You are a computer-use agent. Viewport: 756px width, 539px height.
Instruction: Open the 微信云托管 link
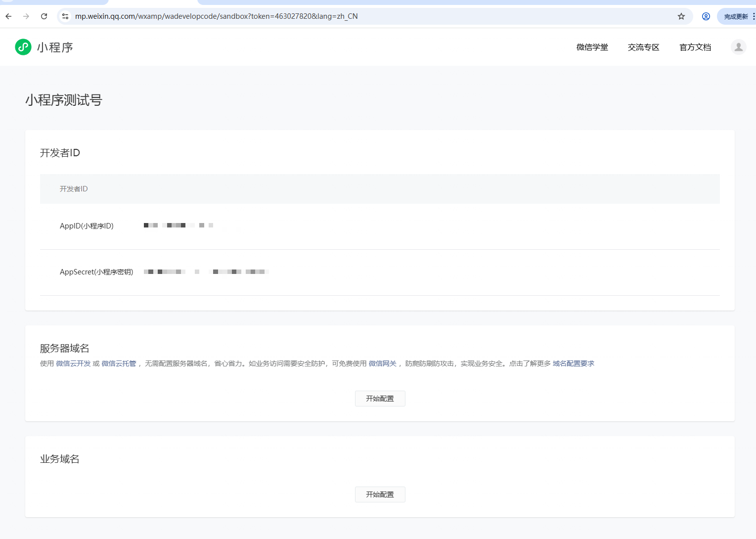(119, 363)
